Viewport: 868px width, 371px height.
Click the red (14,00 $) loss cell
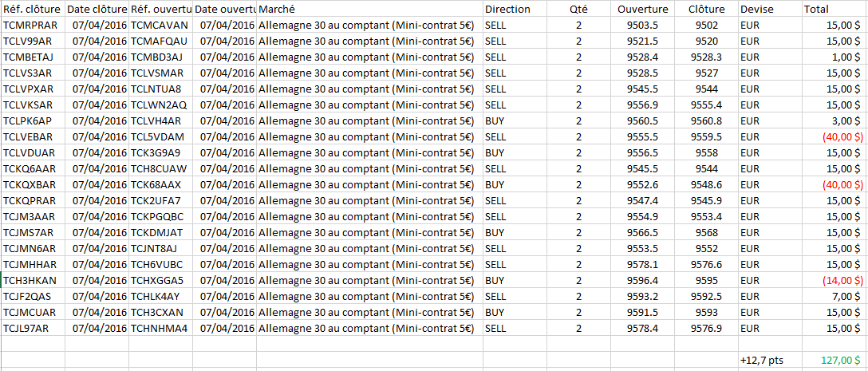834,280
